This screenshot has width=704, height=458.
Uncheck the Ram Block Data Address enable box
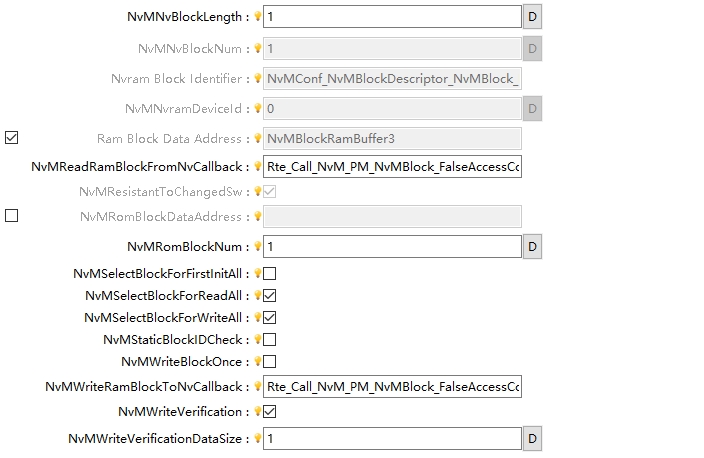coord(12,138)
